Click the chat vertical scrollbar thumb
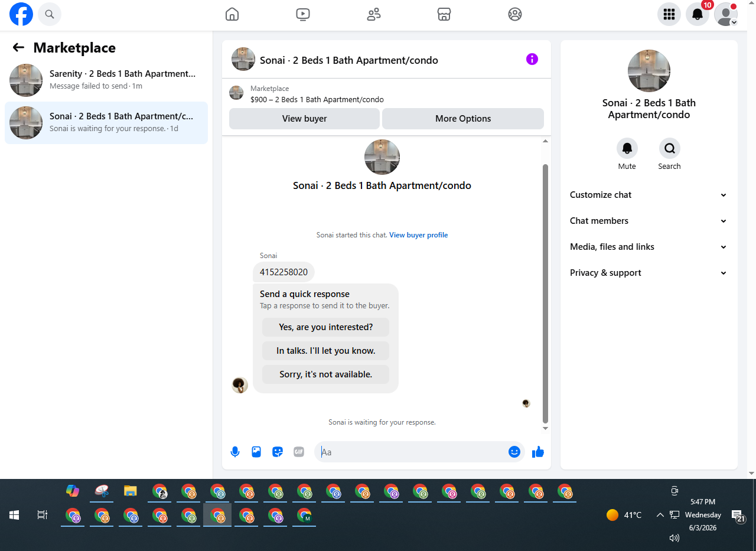Screen dimensions: 756x551 (x=546, y=294)
